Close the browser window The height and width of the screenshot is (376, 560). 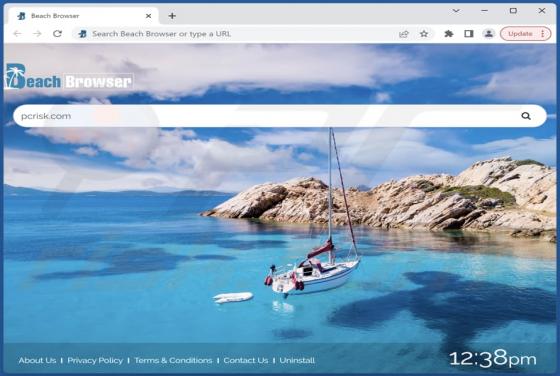click(542, 11)
